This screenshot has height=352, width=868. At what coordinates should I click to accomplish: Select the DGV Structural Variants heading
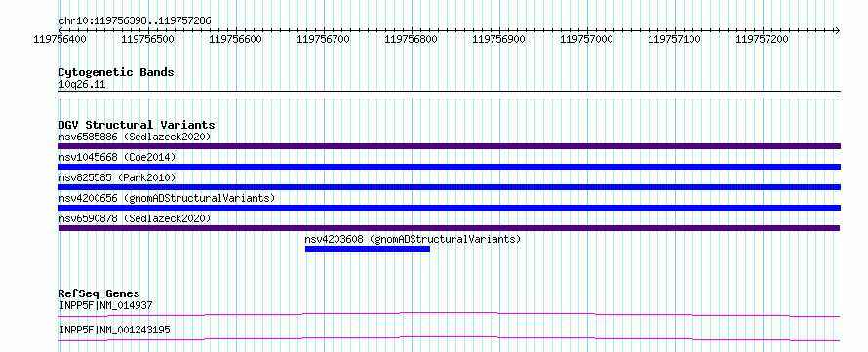point(137,125)
